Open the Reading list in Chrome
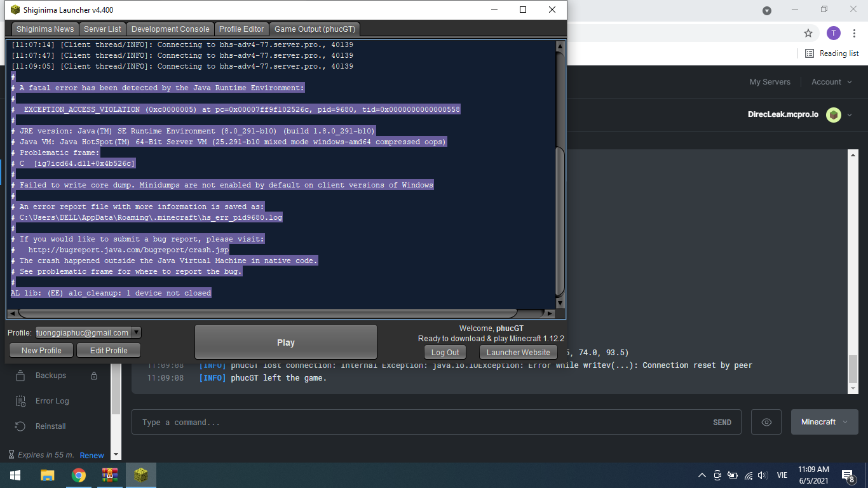868x488 pixels. pyautogui.click(x=832, y=53)
